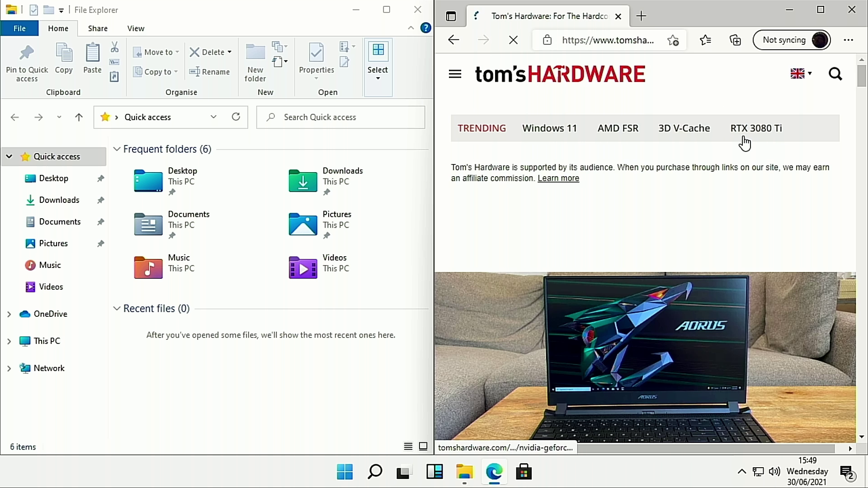Viewport: 868px width, 488px height.
Task: Open the Share ribbon tab
Action: click(98, 28)
